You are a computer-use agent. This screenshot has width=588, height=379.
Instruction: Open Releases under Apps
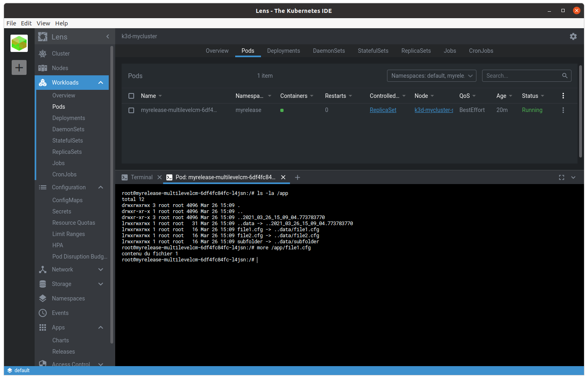pyautogui.click(x=64, y=352)
